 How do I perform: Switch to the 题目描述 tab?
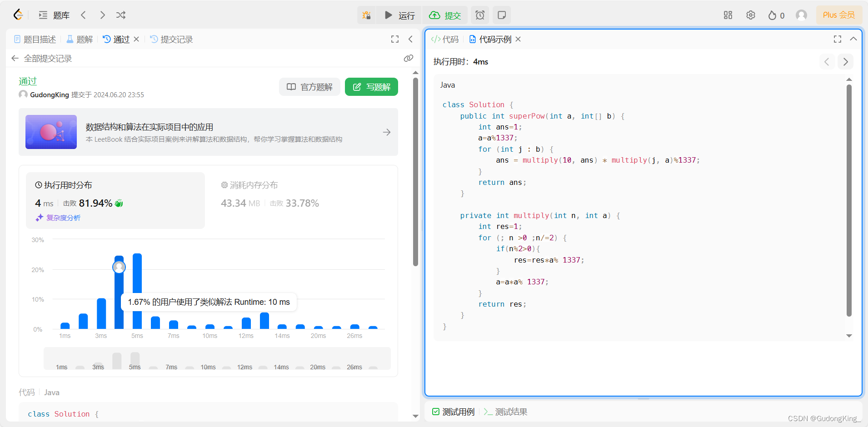click(35, 39)
